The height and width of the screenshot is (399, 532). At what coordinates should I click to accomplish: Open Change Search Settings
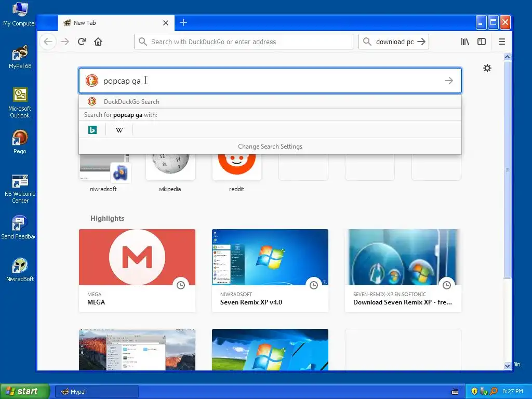click(x=270, y=147)
